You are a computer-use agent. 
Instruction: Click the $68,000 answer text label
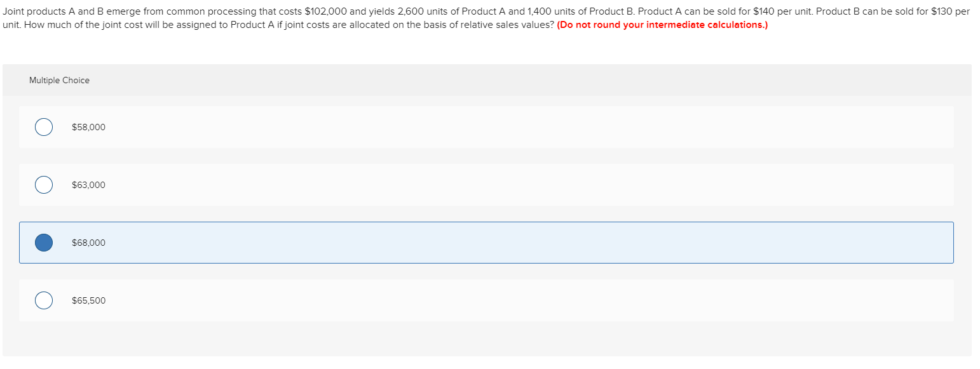(x=89, y=242)
